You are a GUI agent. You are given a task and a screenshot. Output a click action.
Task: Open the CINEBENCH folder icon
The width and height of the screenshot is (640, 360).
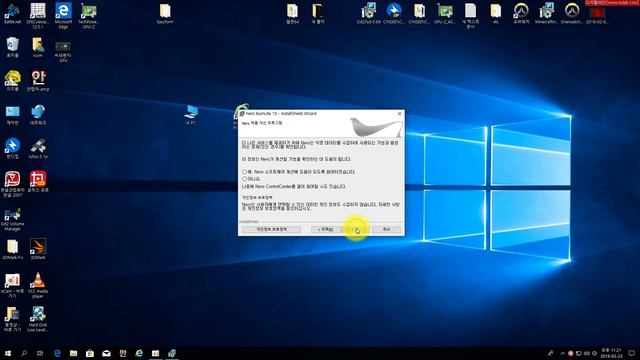pos(419,13)
